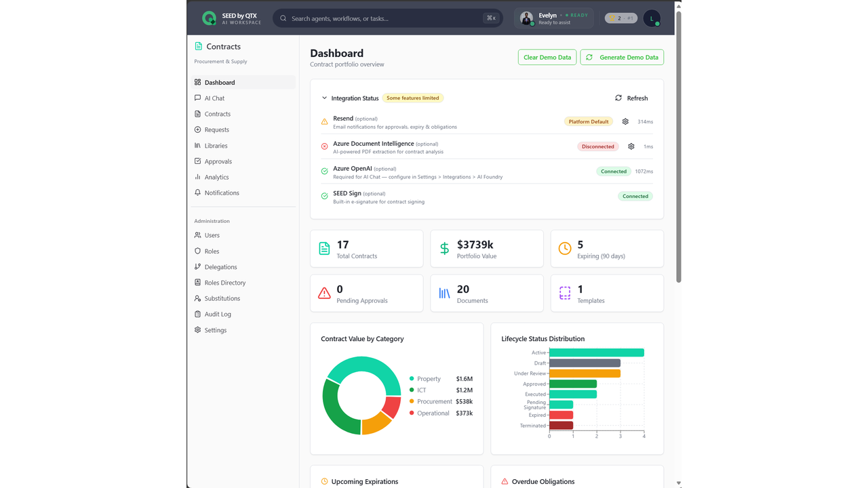
Task: Click the Portfolio Value dollar icon
Action: [x=444, y=249]
